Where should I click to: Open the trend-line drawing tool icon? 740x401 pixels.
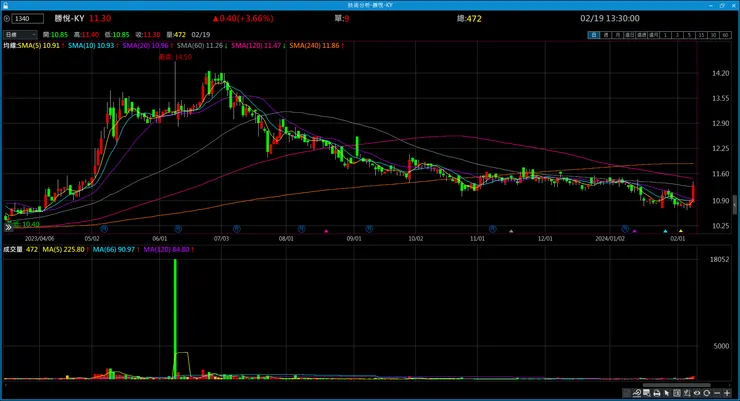[x=637, y=393]
